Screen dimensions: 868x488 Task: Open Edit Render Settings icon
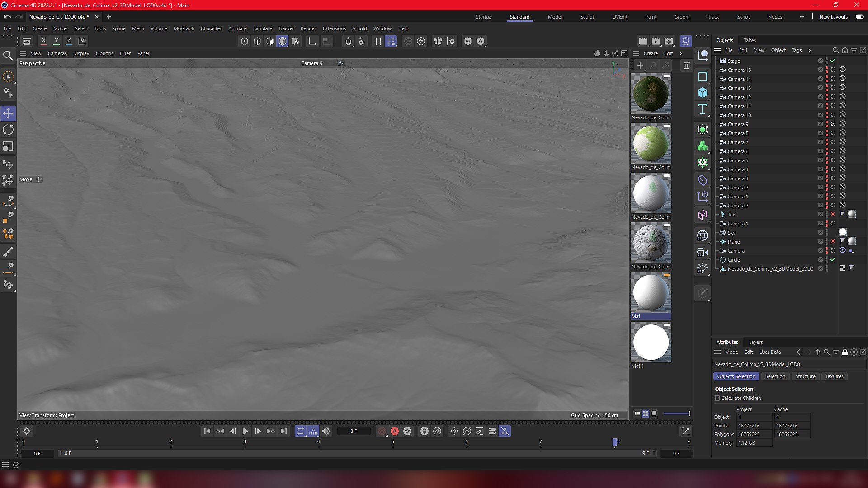point(669,41)
